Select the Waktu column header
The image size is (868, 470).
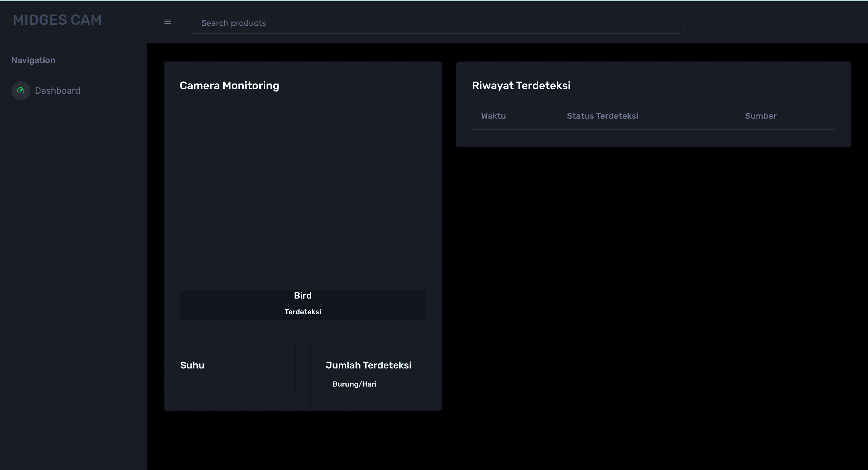(493, 116)
